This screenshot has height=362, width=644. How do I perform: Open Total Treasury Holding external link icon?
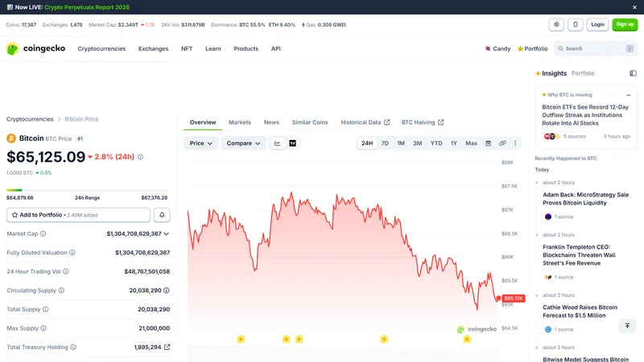click(x=167, y=347)
